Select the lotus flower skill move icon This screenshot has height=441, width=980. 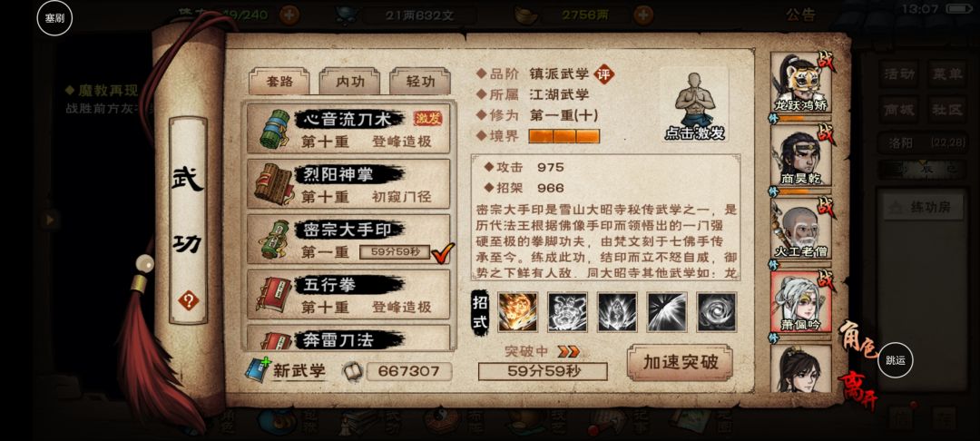tap(617, 311)
